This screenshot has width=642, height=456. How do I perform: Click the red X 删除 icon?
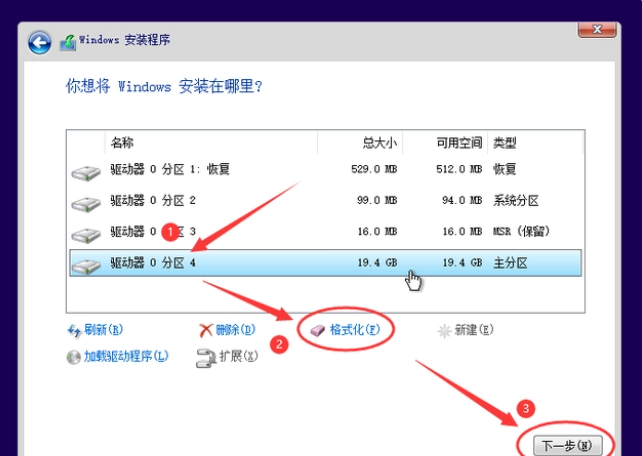[x=206, y=330]
